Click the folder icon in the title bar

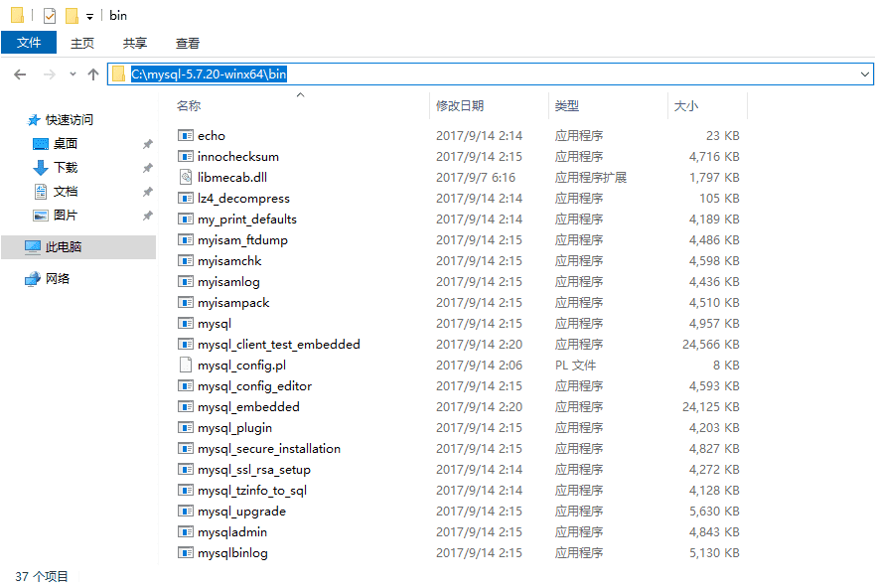pos(17,15)
